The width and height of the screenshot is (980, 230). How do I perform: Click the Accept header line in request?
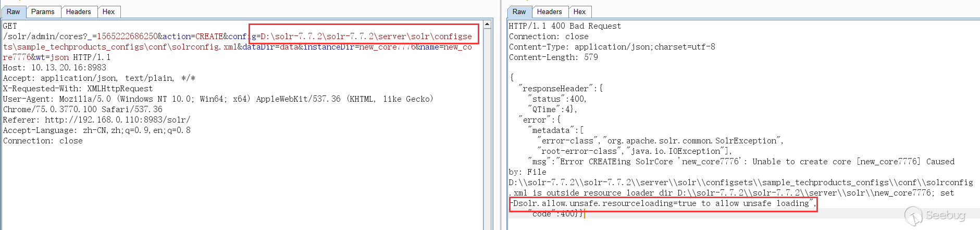coord(99,78)
